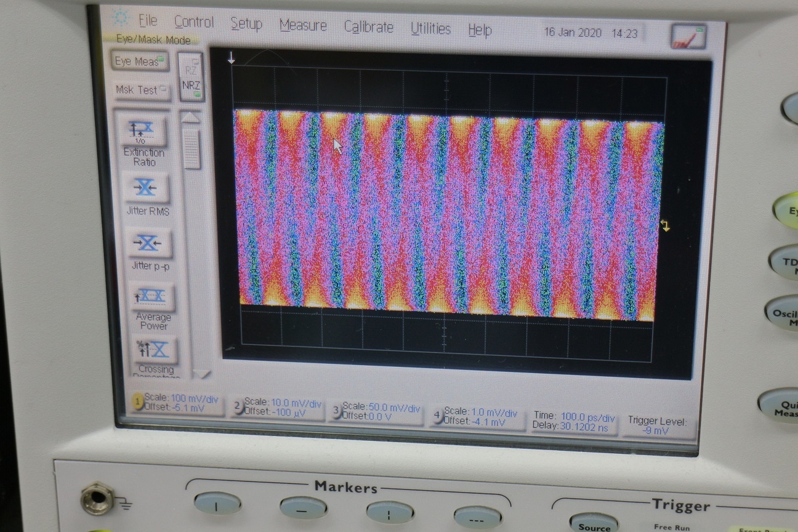Image resolution: width=798 pixels, height=532 pixels.
Task: Click the date and time display
Action: (x=590, y=33)
